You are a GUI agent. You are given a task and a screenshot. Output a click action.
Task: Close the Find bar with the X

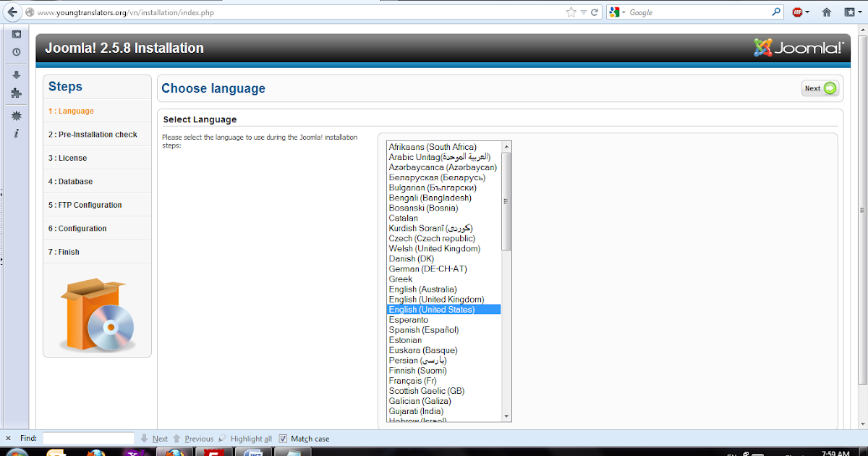pos(8,438)
